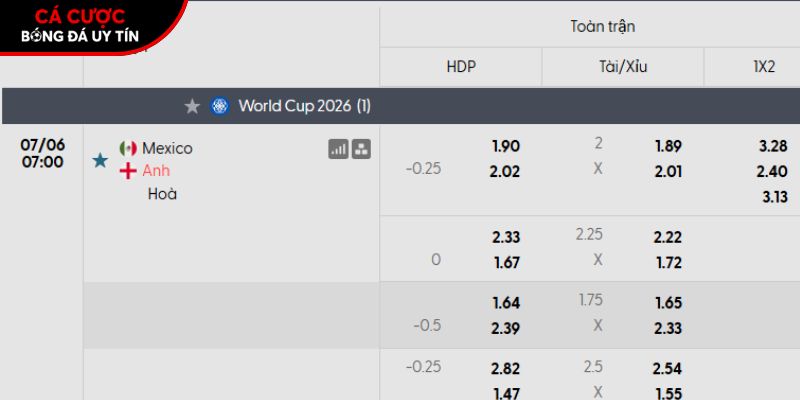Click the England flag icon

[x=128, y=171]
